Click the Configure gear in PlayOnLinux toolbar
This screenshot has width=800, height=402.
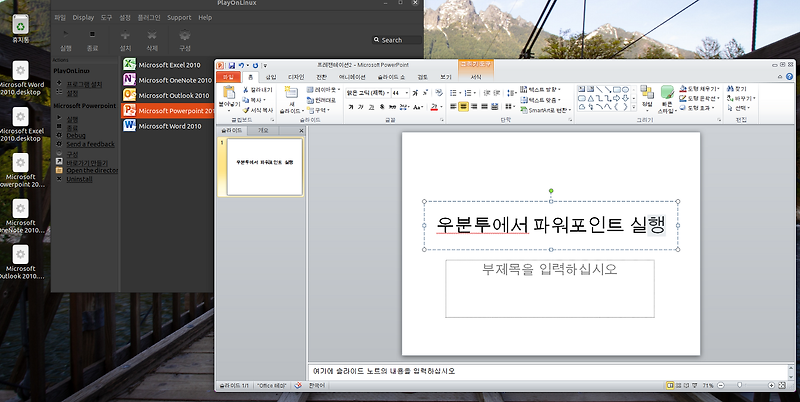pos(185,35)
